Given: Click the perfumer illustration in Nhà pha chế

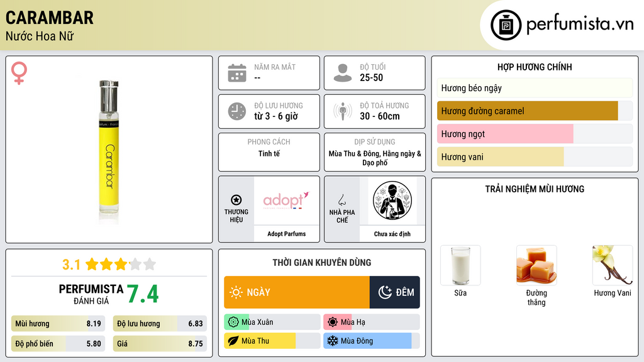Looking at the screenshot, I should [392, 200].
